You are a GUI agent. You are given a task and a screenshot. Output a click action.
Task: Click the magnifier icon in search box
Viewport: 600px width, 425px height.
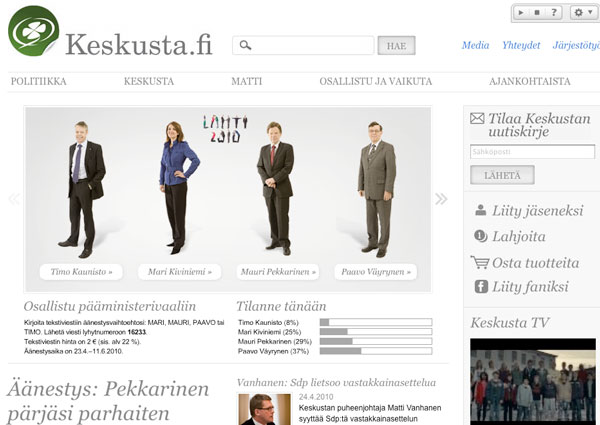(245, 45)
